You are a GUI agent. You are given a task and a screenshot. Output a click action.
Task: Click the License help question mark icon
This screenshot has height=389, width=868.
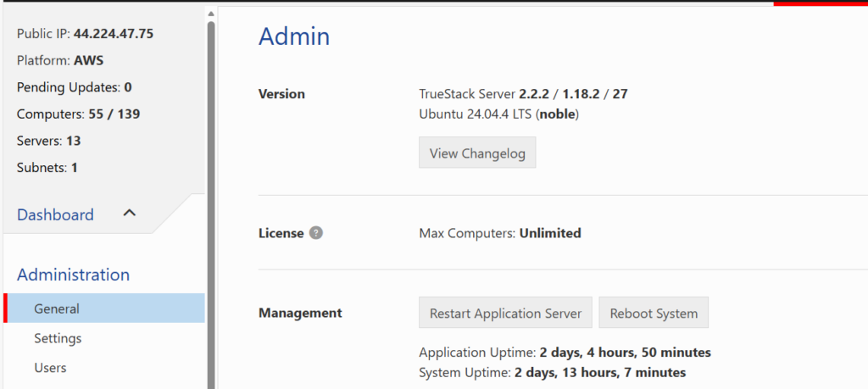click(x=316, y=233)
